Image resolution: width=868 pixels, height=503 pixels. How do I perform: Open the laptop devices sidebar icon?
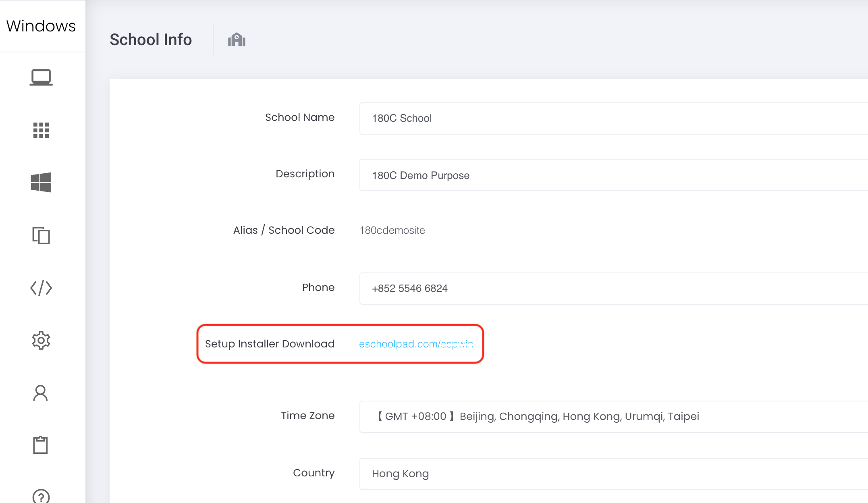click(x=41, y=77)
